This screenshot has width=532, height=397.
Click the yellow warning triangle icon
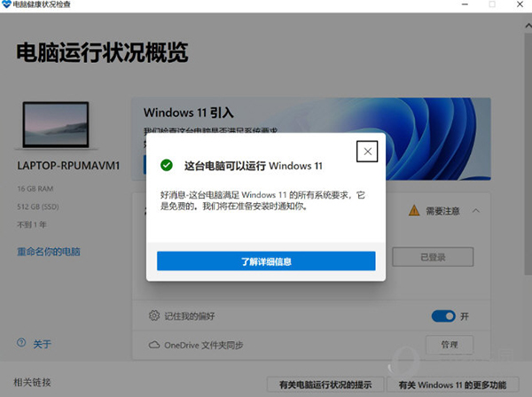(x=414, y=211)
